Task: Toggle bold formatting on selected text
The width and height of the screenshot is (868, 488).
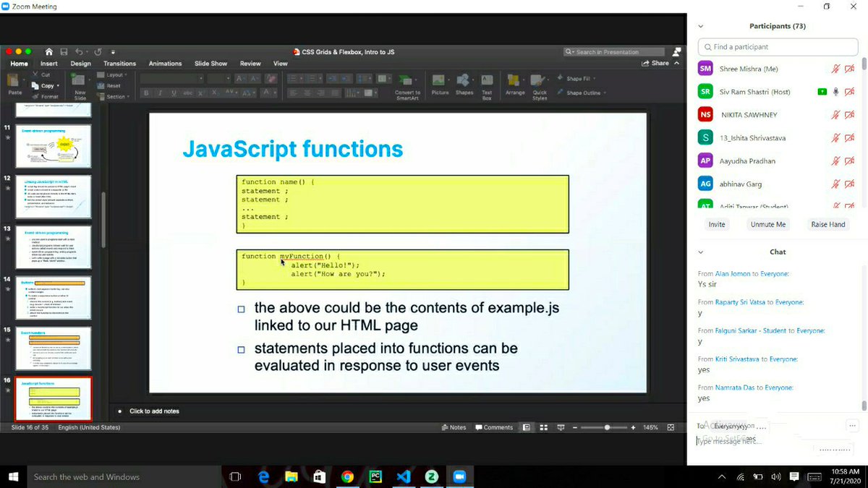Action: coord(145,93)
